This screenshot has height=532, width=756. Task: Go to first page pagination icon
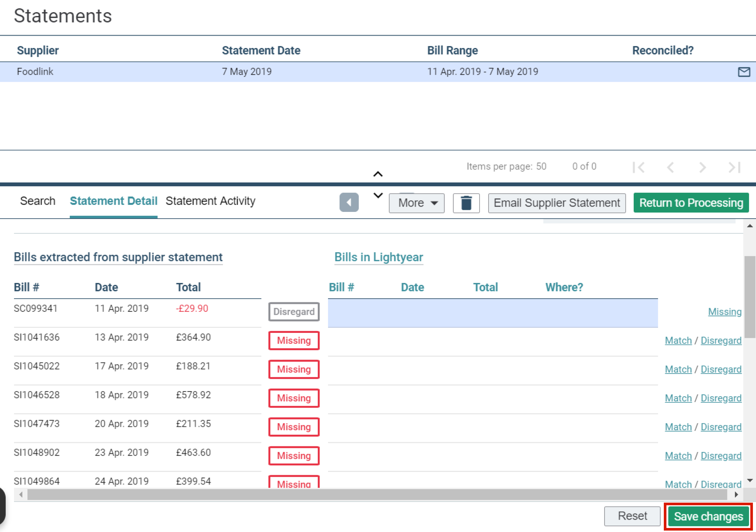point(638,167)
